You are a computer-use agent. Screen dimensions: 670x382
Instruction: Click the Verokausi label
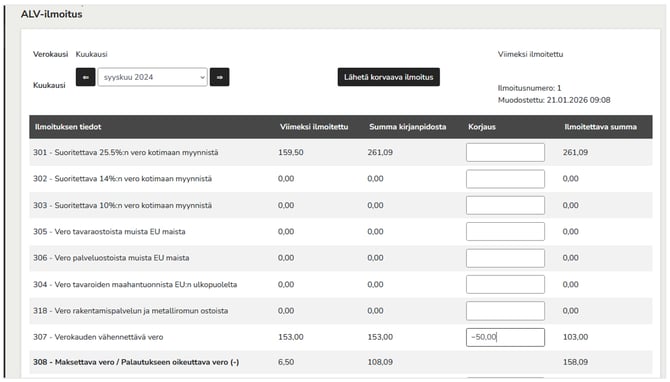click(x=50, y=54)
